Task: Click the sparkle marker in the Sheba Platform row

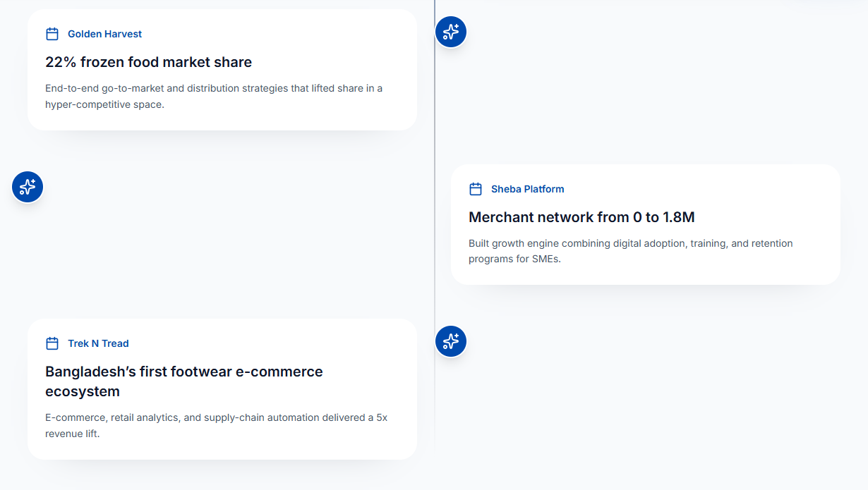Action: (x=28, y=187)
